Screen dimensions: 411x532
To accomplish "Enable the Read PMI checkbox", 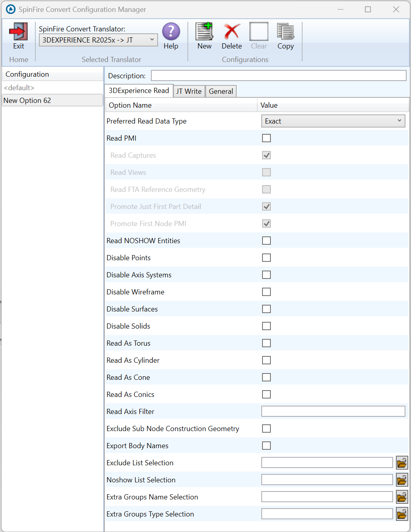I will click(x=266, y=138).
